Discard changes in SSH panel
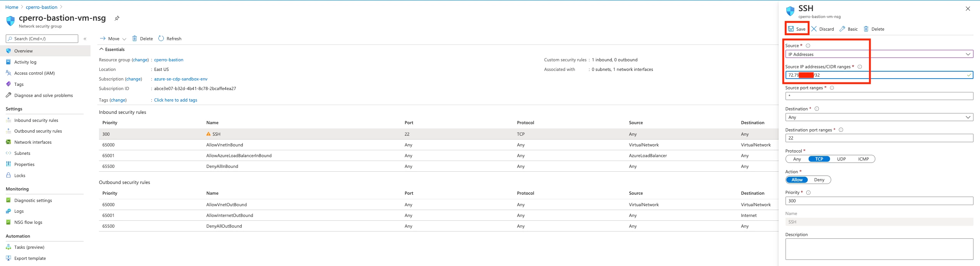Screen dimensions: 980x266 (822, 29)
